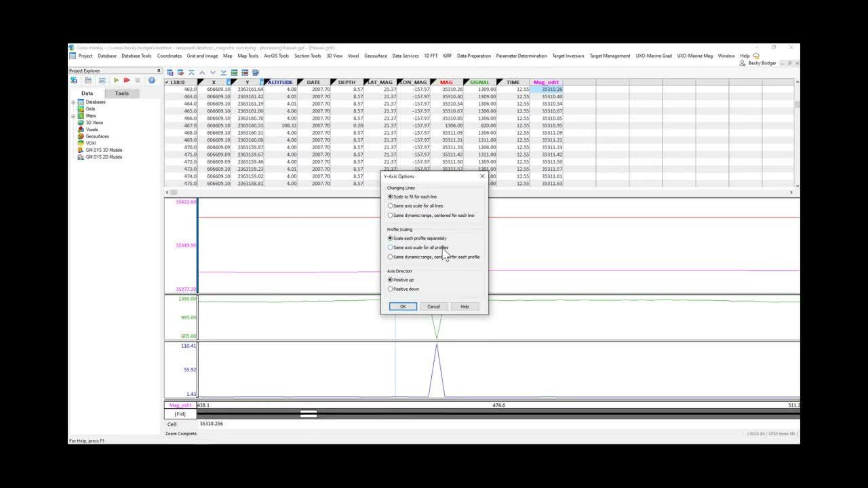Click the red record script icon
The image size is (868, 488).
pos(126,80)
